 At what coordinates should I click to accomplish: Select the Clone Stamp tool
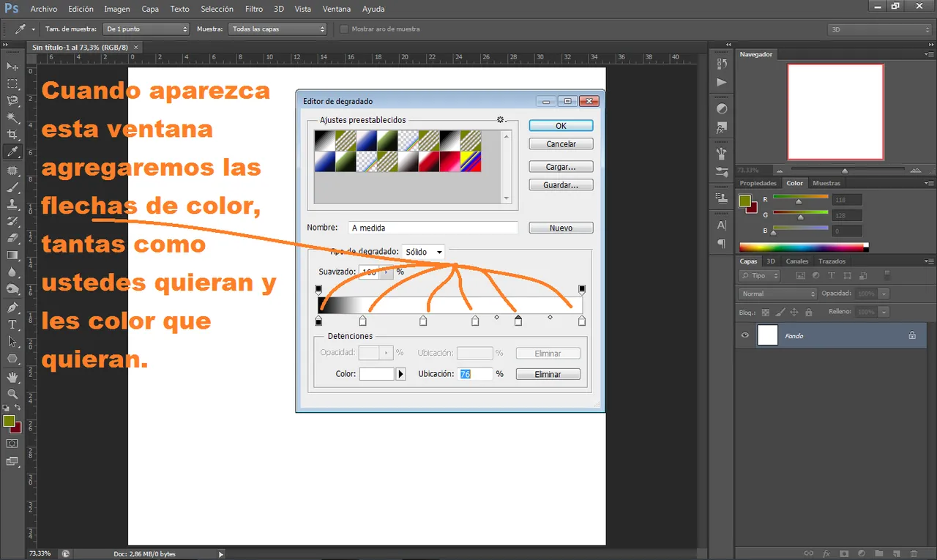pos(12,204)
